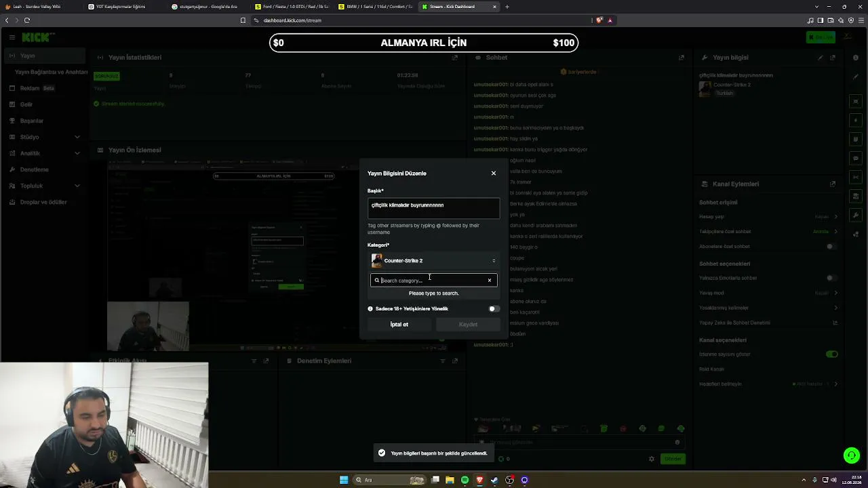Show hidden system tray icons
This screenshot has height=488, width=868.
[804, 480]
